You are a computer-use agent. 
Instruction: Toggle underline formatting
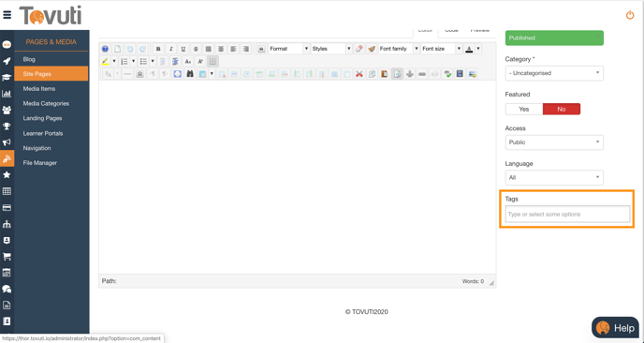183,49
